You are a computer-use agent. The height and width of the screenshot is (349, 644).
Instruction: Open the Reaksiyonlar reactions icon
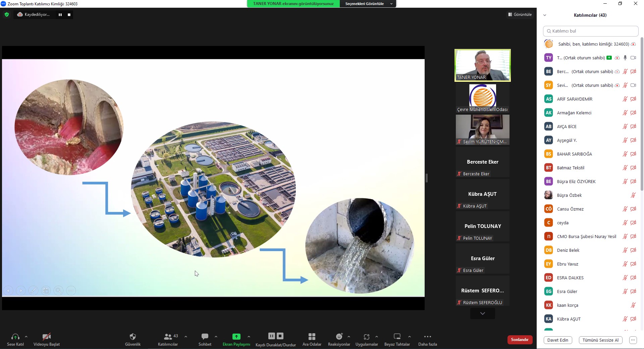tap(339, 337)
